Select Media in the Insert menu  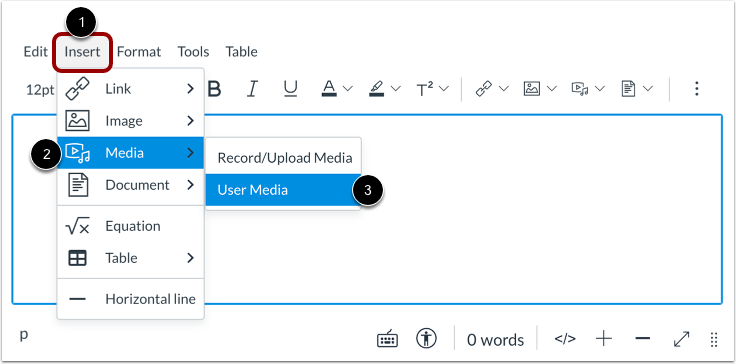[130, 153]
